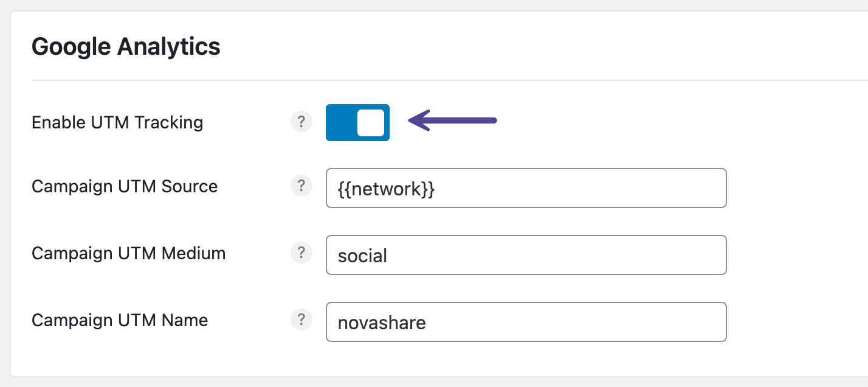Disable the Enable UTM Tracking switch
868x387 pixels.
click(357, 122)
